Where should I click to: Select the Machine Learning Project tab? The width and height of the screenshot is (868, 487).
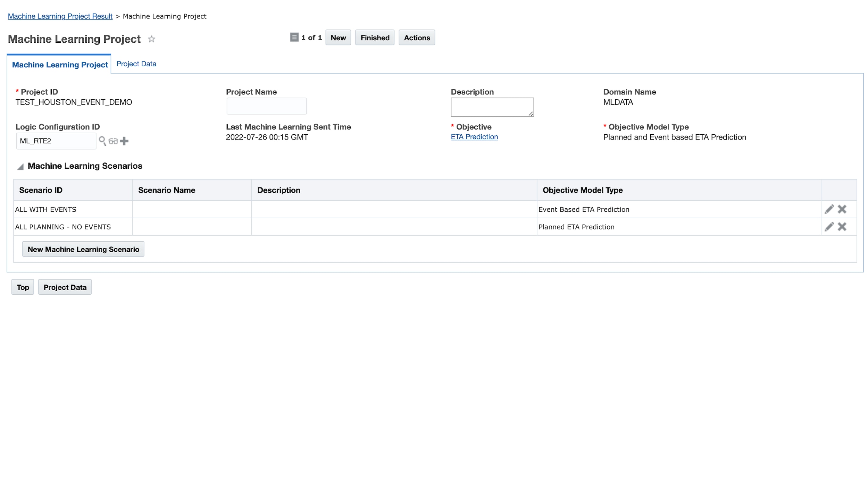tap(60, 65)
